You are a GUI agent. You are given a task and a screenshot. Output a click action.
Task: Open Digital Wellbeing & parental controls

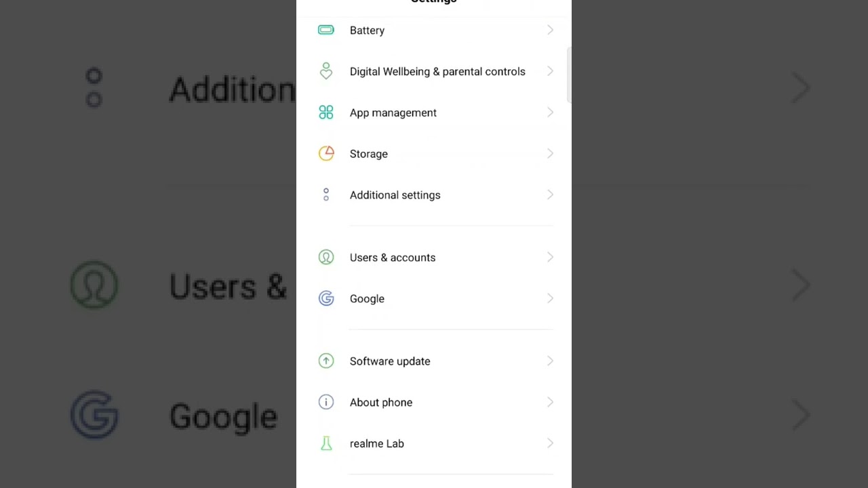coord(437,71)
